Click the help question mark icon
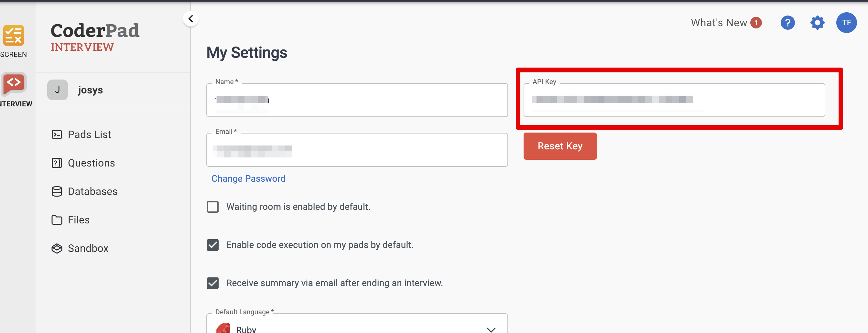The width and height of the screenshot is (868, 333). (x=787, y=23)
